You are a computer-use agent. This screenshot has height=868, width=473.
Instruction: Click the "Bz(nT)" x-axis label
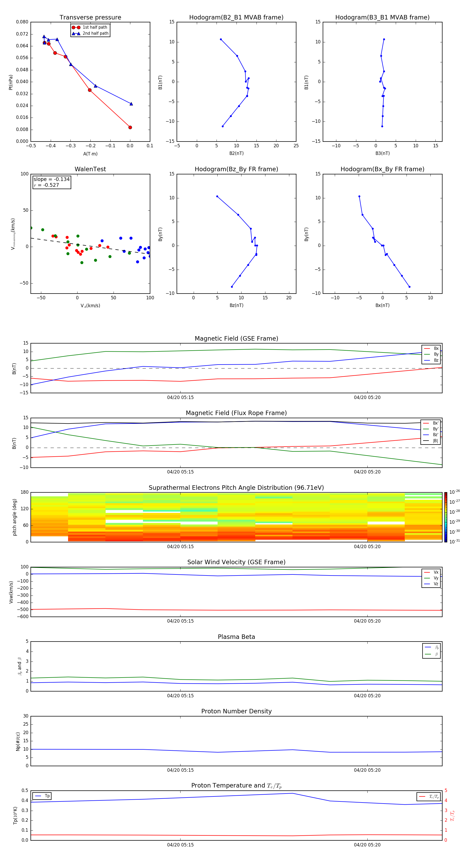point(236,305)
